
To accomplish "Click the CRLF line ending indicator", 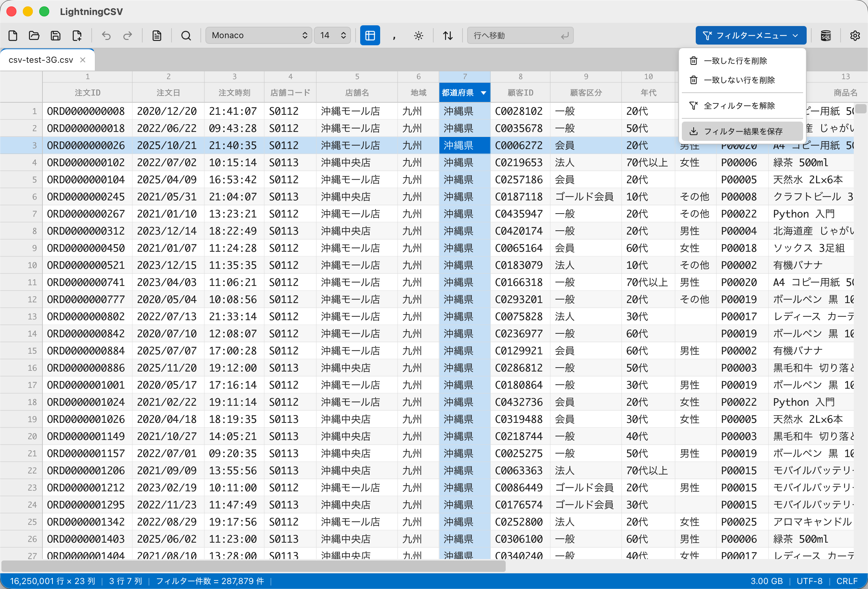I will click(847, 581).
